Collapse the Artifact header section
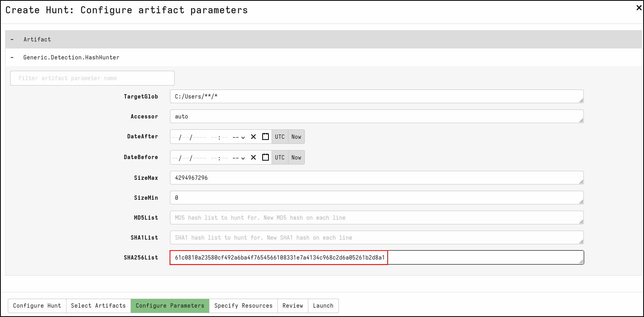This screenshot has height=317, width=644. 12,39
